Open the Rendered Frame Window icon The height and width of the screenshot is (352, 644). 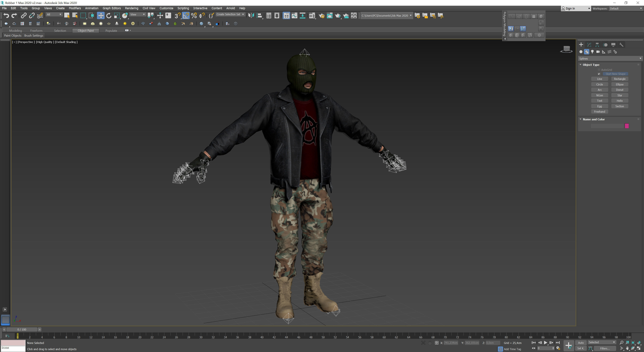pos(330,15)
